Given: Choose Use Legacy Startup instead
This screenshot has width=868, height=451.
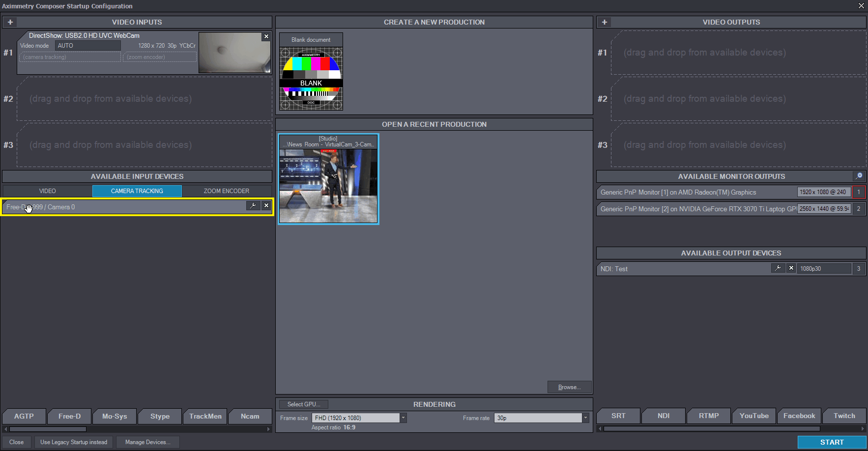Looking at the screenshot, I should (74, 442).
